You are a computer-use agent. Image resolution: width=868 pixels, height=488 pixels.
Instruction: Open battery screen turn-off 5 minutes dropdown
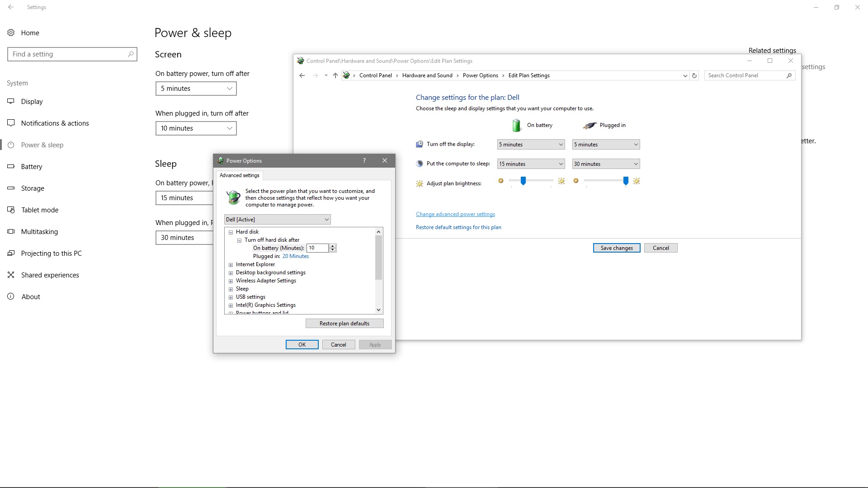point(196,89)
